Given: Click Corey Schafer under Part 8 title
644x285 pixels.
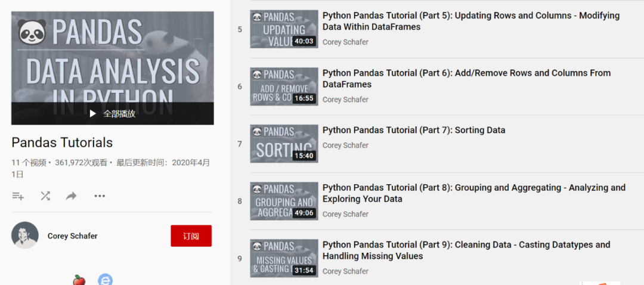Looking at the screenshot, I should pyautogui.click(x=345, y=214).
